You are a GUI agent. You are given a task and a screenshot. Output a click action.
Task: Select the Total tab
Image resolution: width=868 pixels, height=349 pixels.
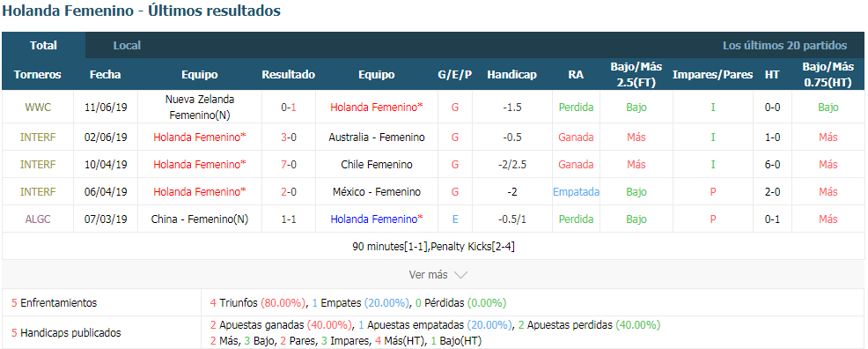tap(43, 46)
